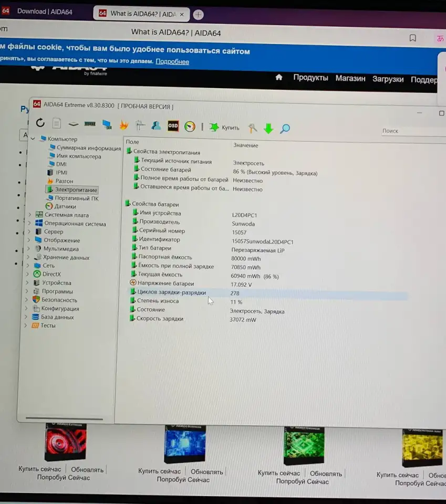Click the monitor diagnostics toolbar icon
This screenshot has width=446, height=504.
(x=107, y=124)
